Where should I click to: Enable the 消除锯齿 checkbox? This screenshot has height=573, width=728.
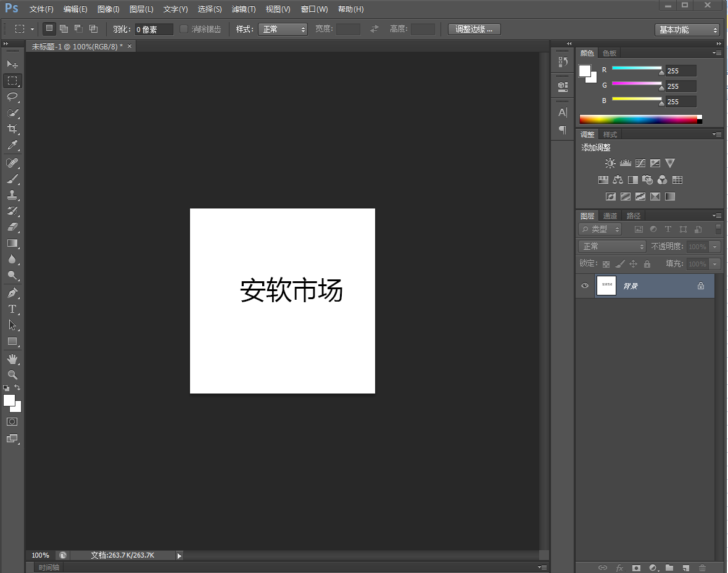(x=184, y=29)
